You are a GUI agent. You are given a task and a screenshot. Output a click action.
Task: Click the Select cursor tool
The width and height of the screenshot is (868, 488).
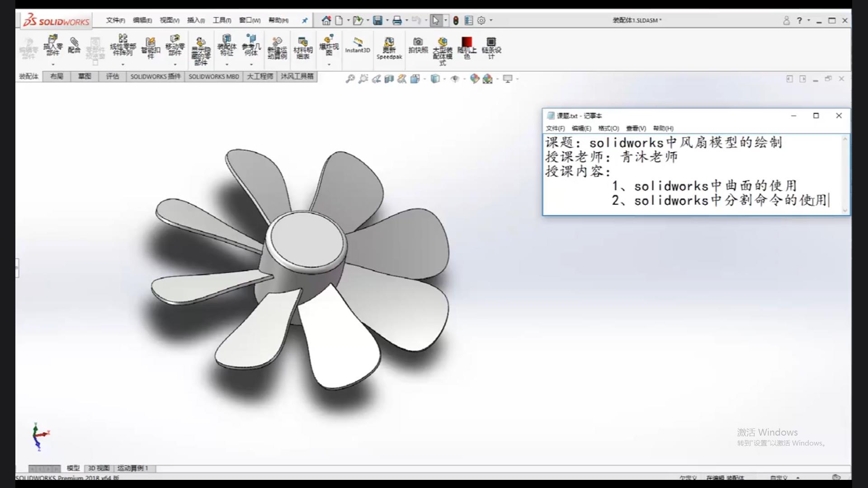click(x=436, y=20)
